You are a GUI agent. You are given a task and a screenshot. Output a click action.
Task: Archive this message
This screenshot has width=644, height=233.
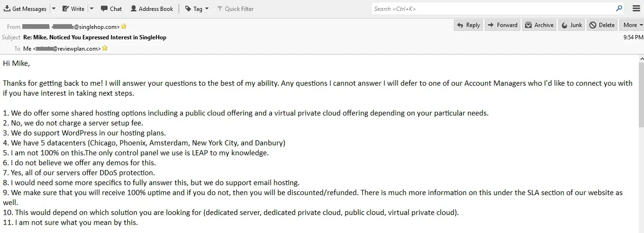[x=539, y=25]
